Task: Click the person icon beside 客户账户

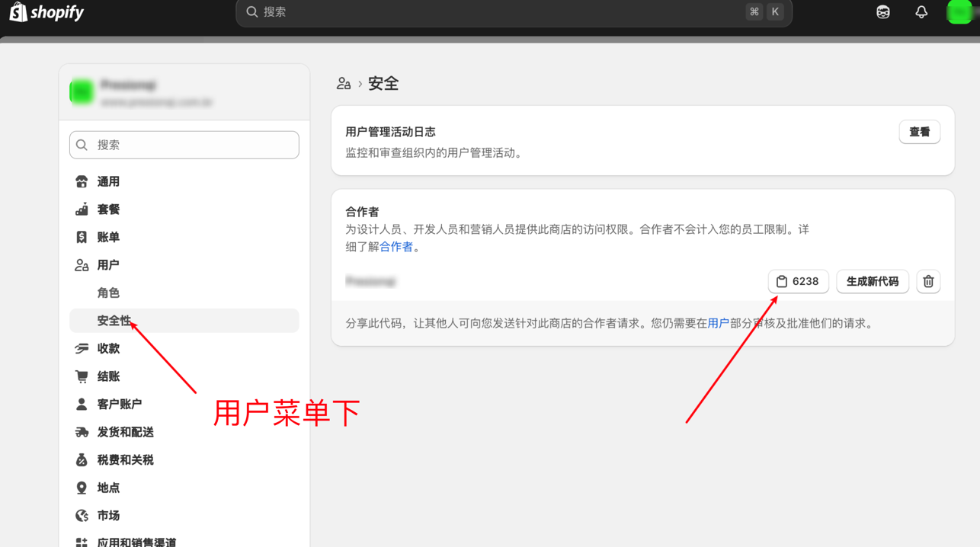Action: point(82,404)
